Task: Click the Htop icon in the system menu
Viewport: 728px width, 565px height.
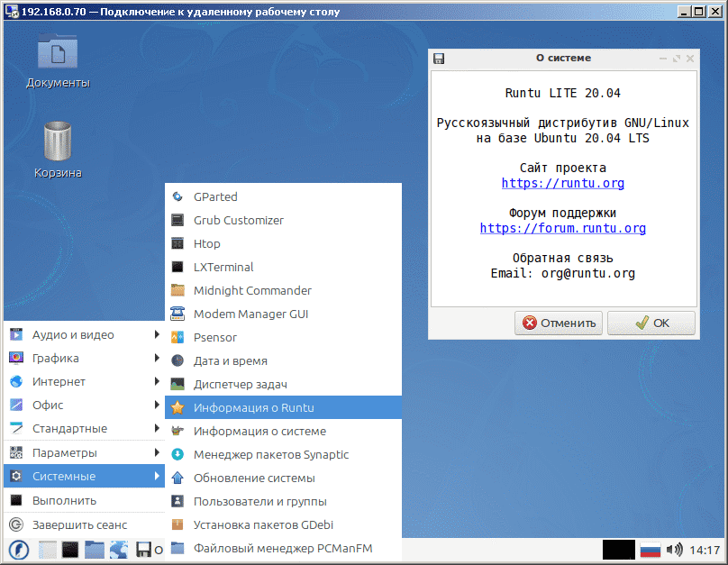Action: 177,243
